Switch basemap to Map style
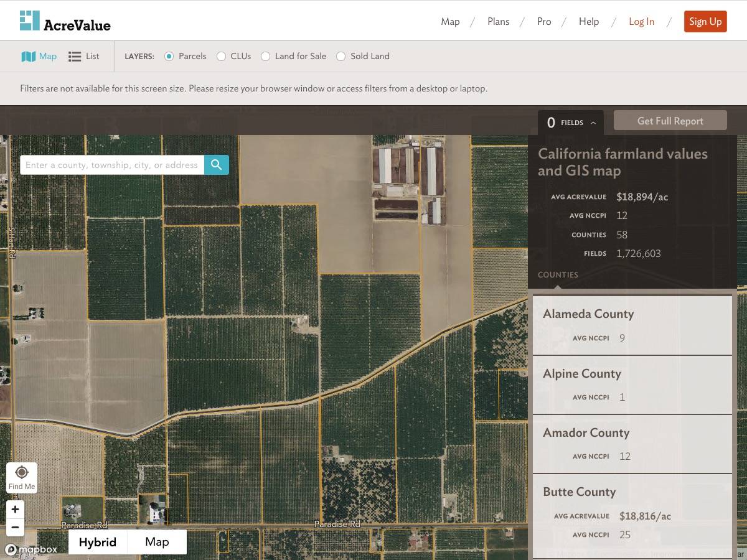This screenshot has height=560, width=747. coord(157,542)
